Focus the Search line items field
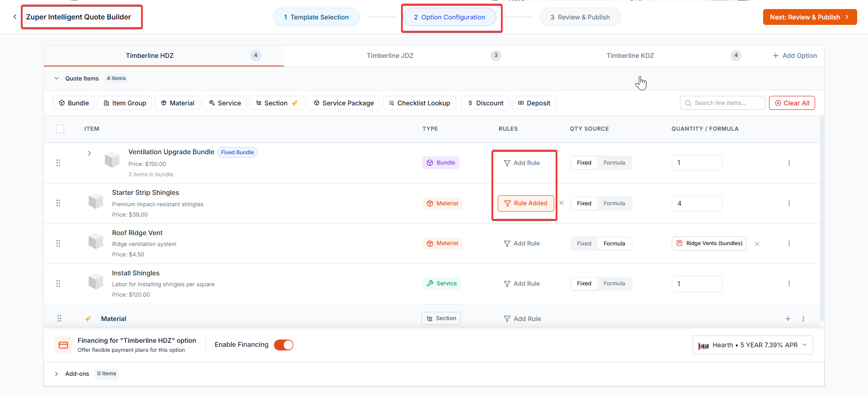This screenshot has width=868, height=397. pos(722,103)
